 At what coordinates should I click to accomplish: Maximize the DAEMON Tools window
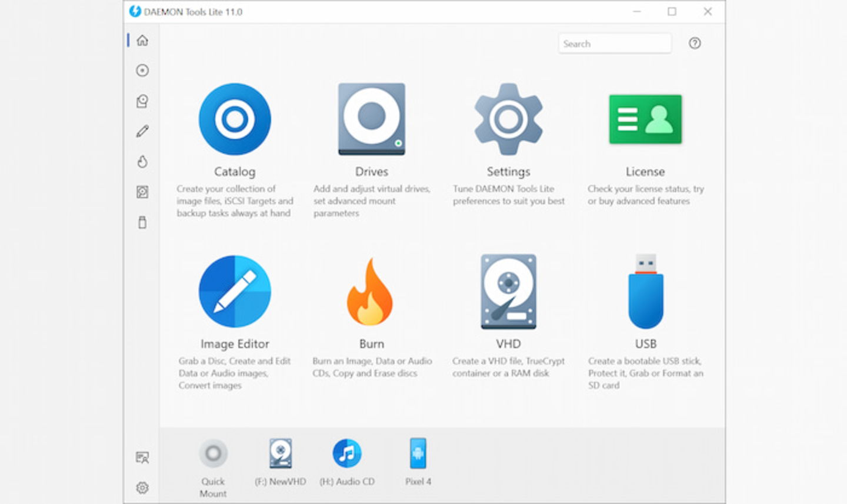pyautogui.click(x=672, y=11)
